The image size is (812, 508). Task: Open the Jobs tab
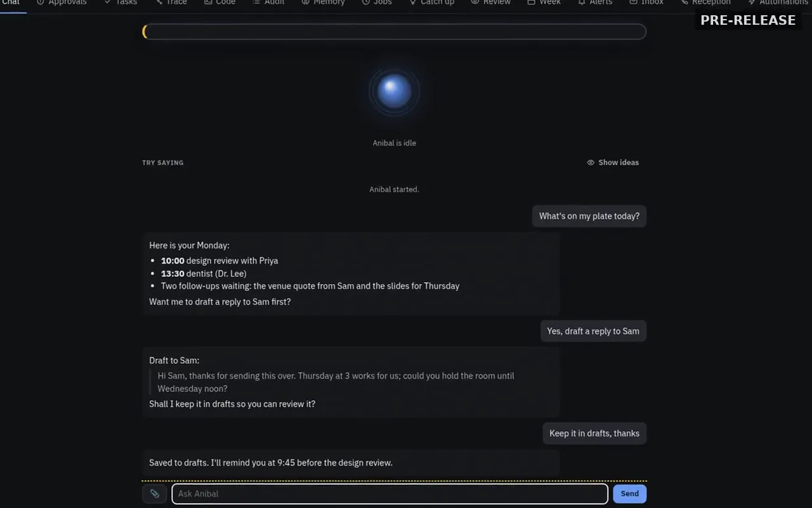coord(376,3)
